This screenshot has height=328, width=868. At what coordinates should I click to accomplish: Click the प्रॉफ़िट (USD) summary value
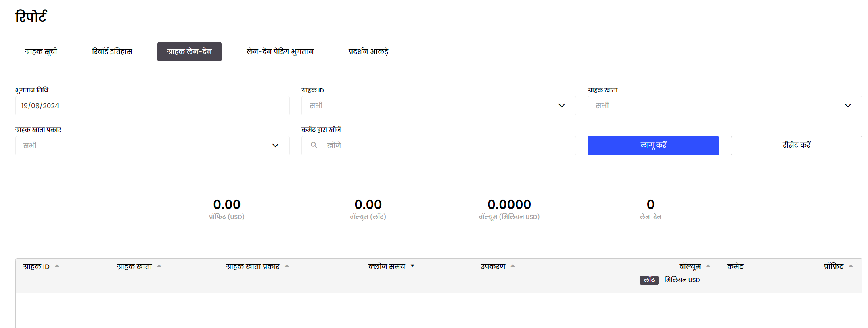[x=227, y=205]
